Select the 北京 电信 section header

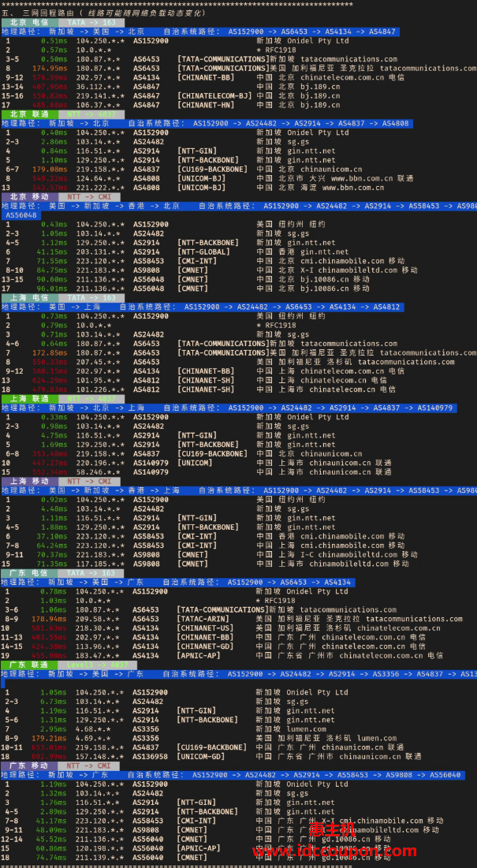pos(28,22)
